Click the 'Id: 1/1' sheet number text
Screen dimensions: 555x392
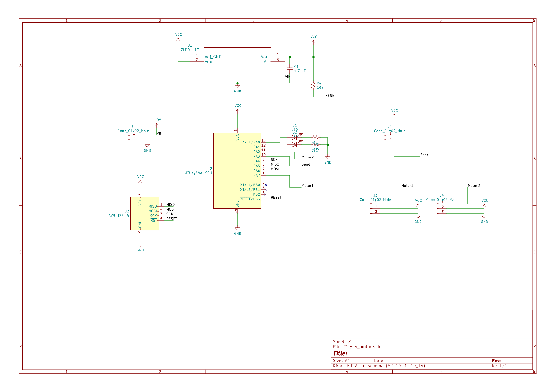(x=499, y=366)
